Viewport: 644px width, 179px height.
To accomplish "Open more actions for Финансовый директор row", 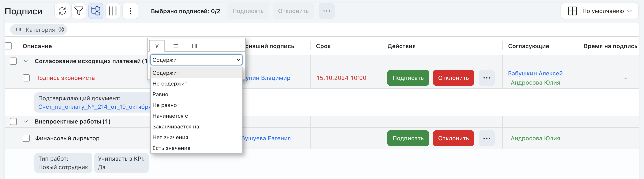I will tap(487, 138).
